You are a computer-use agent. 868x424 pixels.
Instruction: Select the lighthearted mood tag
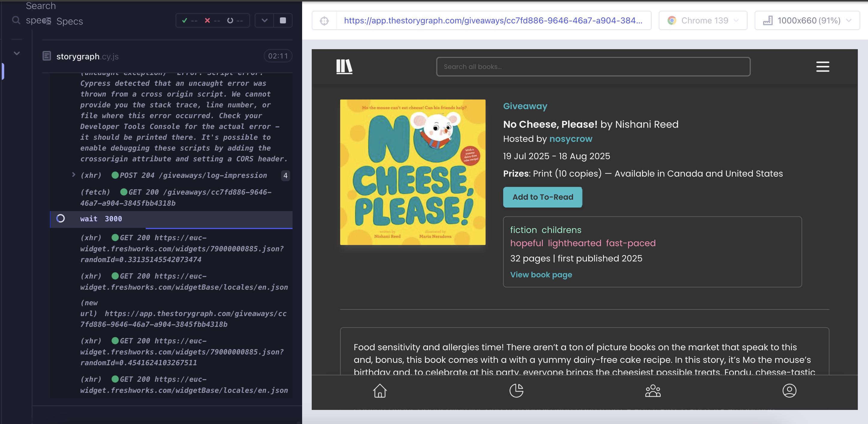click(575, 243)
